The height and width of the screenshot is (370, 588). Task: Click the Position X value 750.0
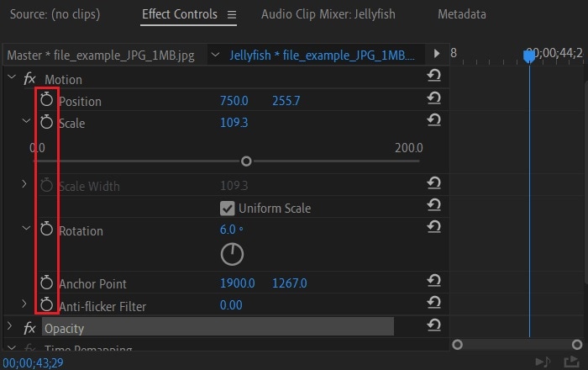[x=234, y=101]
